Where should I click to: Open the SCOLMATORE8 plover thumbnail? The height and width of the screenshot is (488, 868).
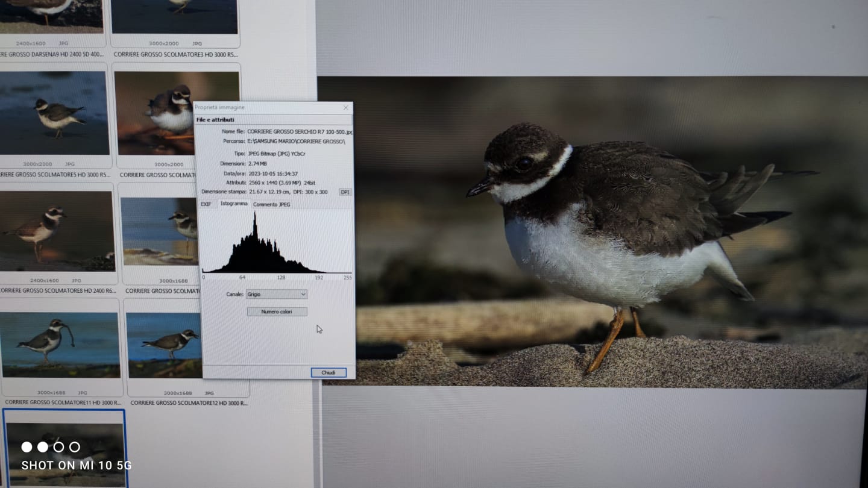point(57,231)
